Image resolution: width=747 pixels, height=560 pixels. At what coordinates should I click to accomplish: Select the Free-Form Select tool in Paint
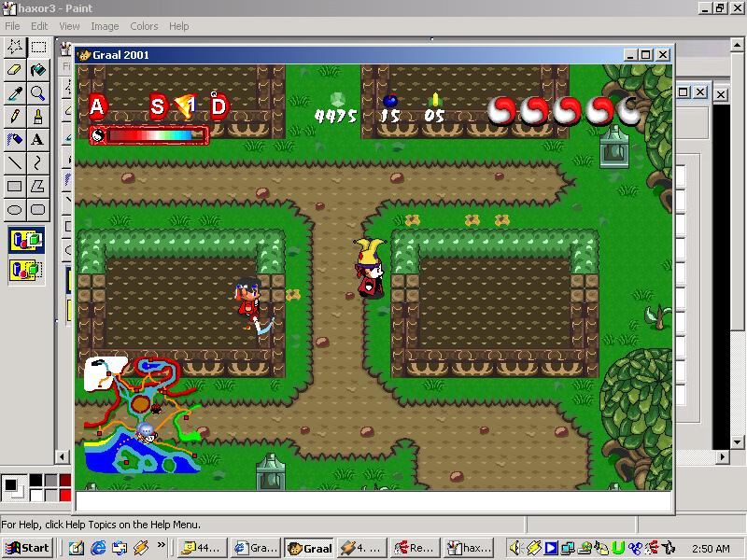pyautogui.click(x=15, y=48)
